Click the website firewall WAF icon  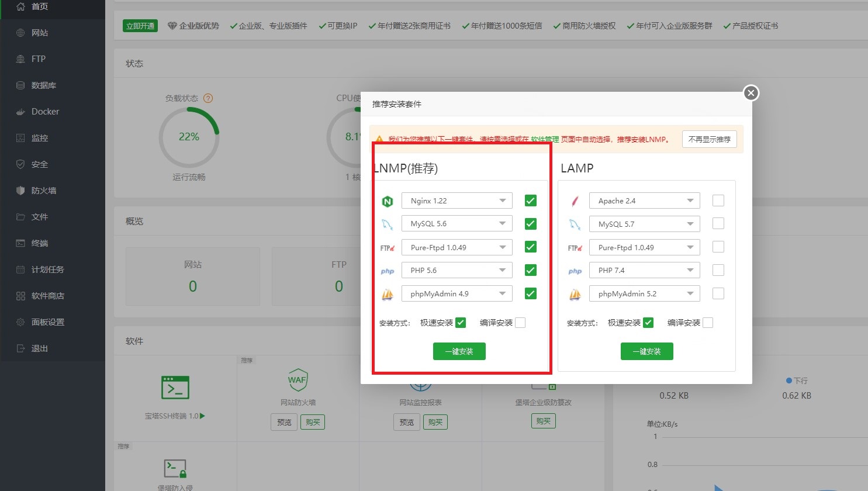click(298, 380)
